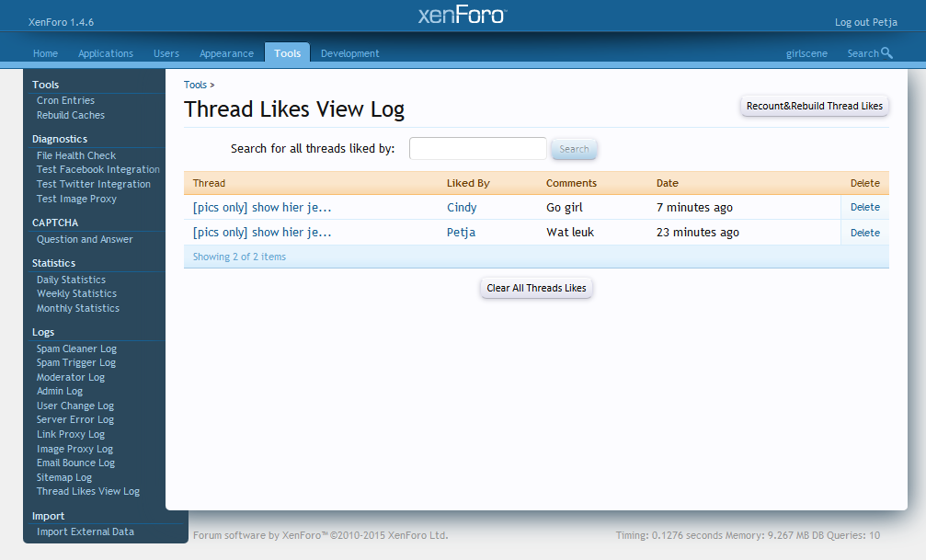Screen dimensions: 926x560
Task: Click Recount&Rebuild Thread Likes button
Action: (x=815, y=106)
